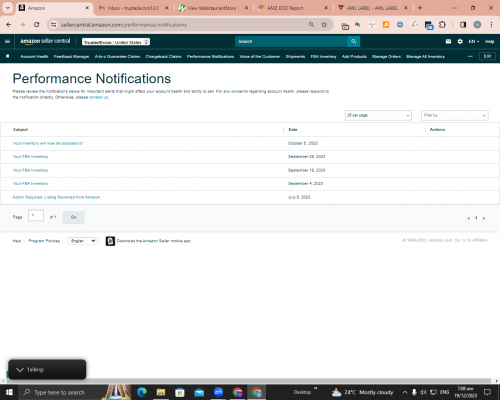Open the Chrome three-dot menu
The height and width of the screenshot is (400, 500).
coord(491,25)
